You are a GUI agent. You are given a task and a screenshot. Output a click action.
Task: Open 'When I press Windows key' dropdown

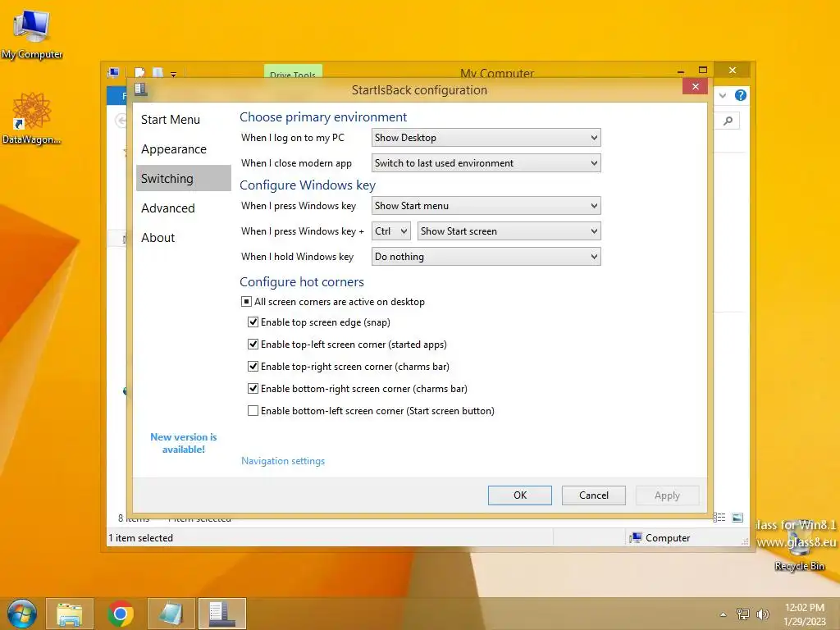486,206
